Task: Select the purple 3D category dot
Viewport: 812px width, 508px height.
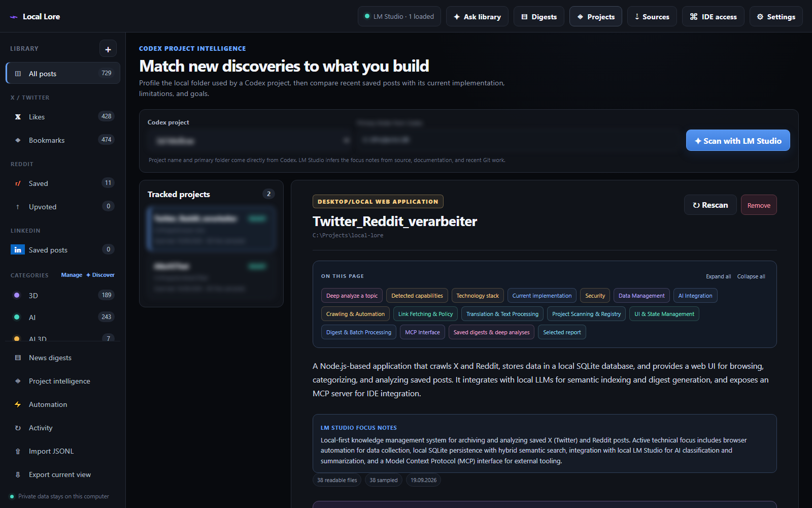Action: 17,295
